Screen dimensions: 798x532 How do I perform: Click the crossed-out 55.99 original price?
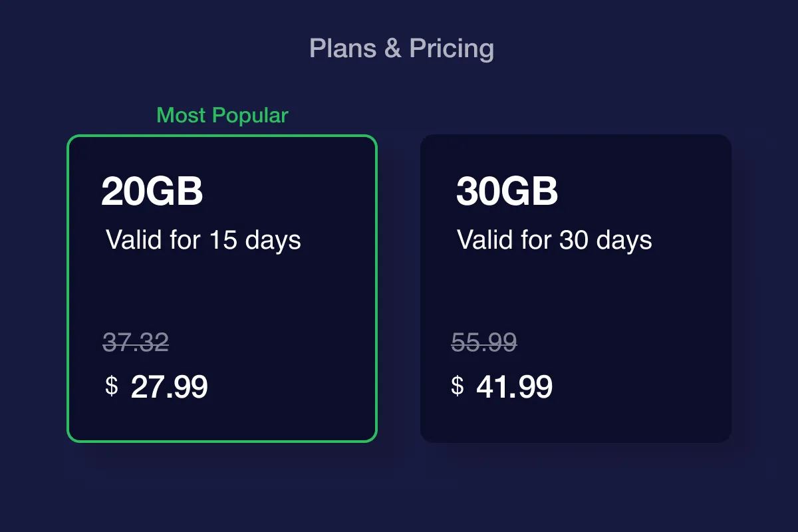coord(484,342)
